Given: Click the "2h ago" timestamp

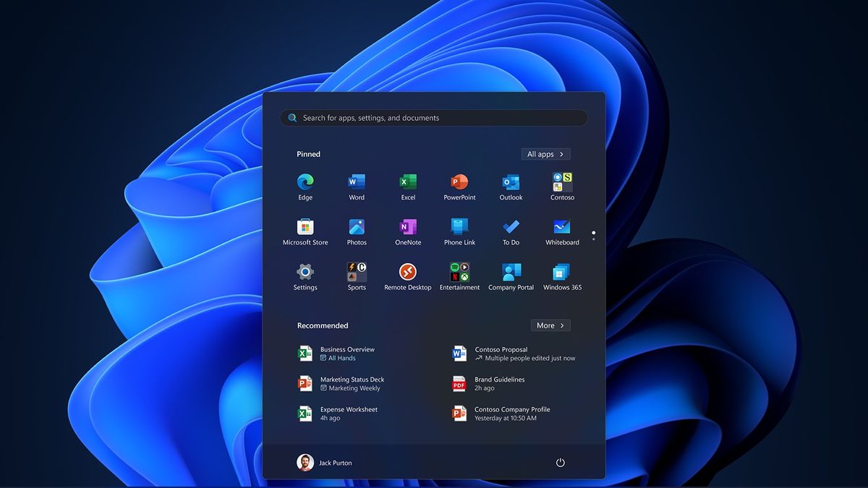Looking at the screenshot, I should (x=485, y=388).
